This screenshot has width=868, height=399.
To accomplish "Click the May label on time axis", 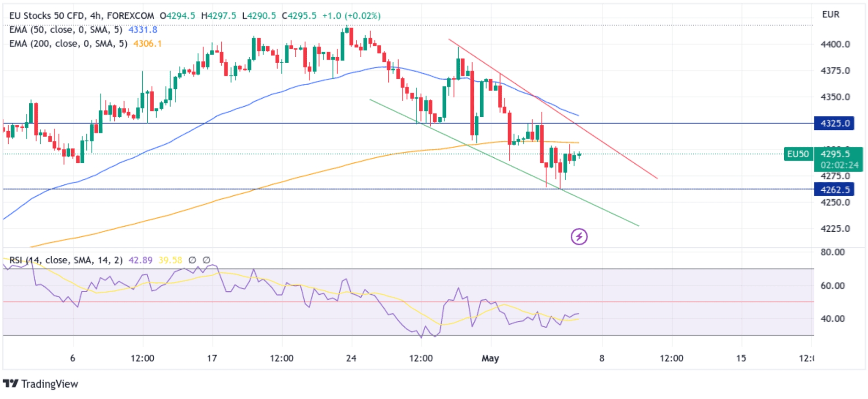I will pyautogui.click(x=490, y=358).
